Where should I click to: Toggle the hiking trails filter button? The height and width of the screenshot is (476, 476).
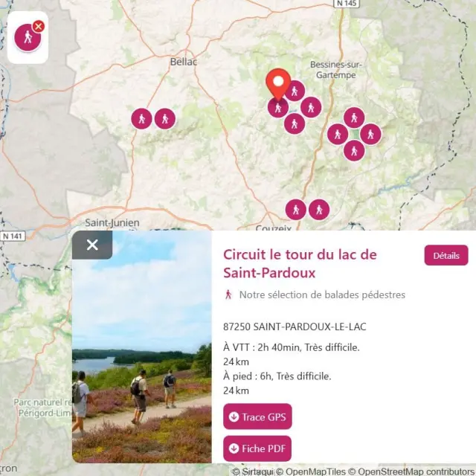[28, 37]
